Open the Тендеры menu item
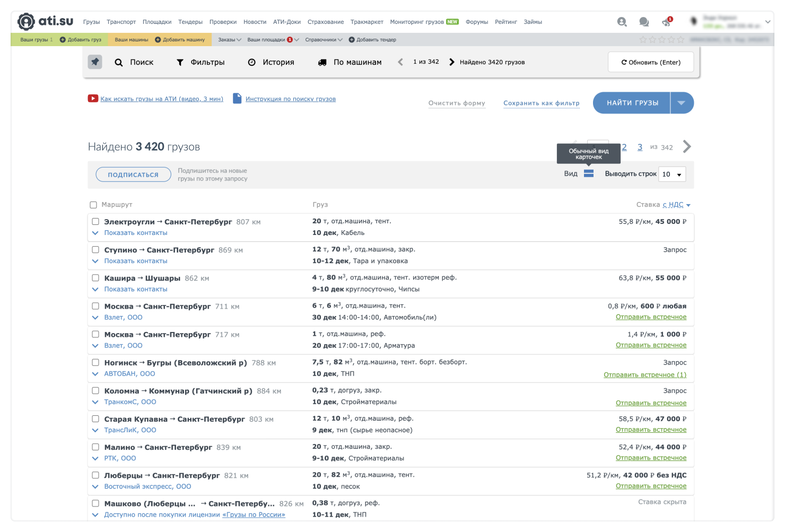This screenshot has height=532, width=785. [190, 22]
